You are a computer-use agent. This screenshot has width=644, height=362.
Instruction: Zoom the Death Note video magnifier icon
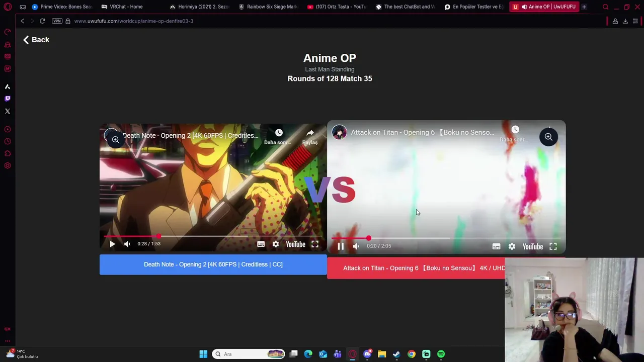coord(115,140)
